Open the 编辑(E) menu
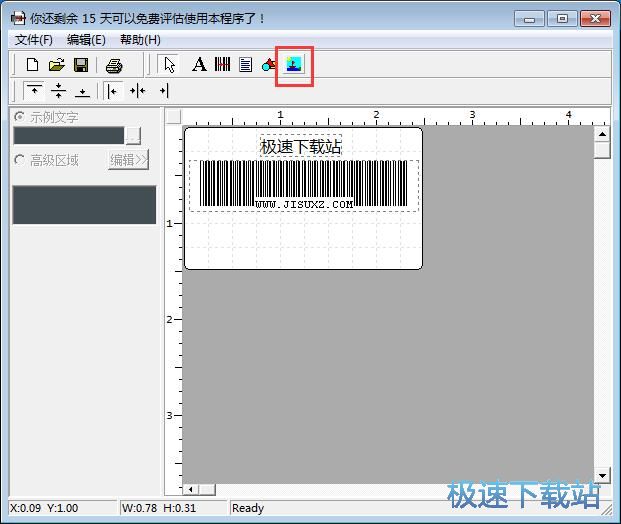 (86, 40)
